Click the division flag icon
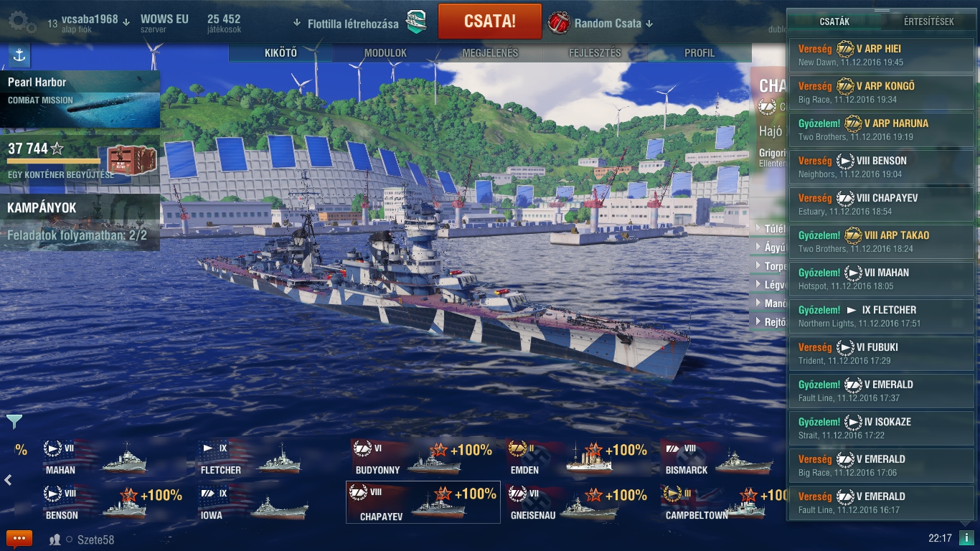 (x=416, y=22)
